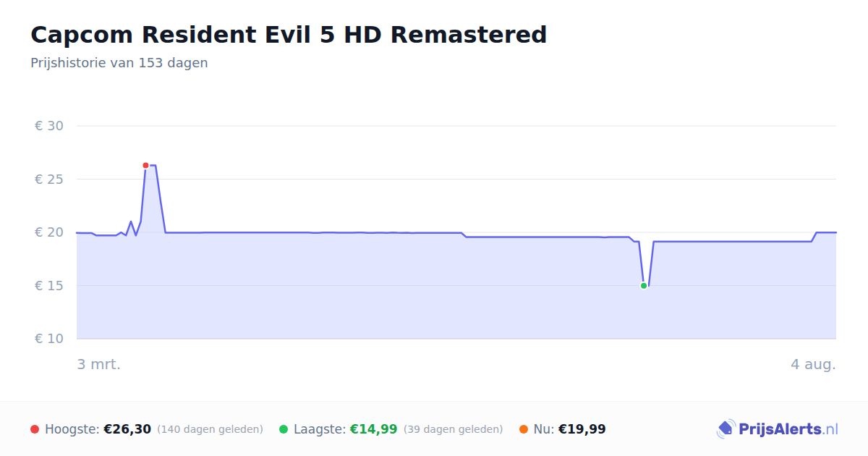Click the 4 aug. end date label
This screenshot has width=868, height=456.
(x=813, y=364)
